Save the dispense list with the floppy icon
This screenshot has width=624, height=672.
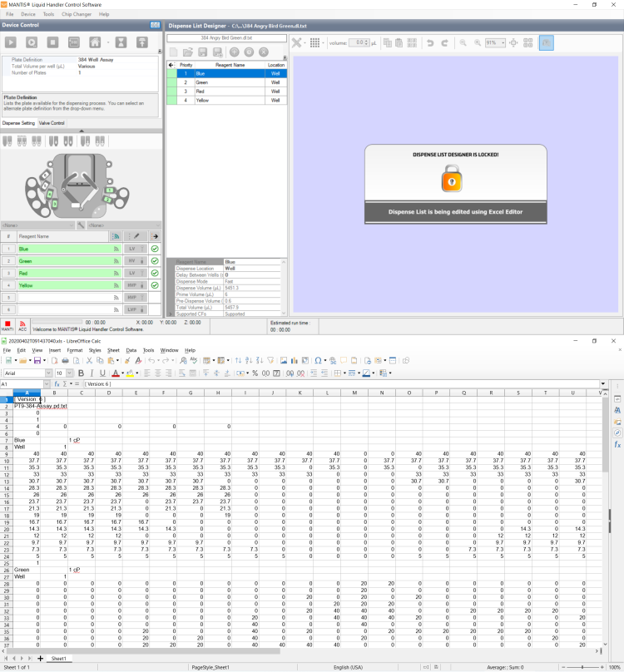click(202, 52)
